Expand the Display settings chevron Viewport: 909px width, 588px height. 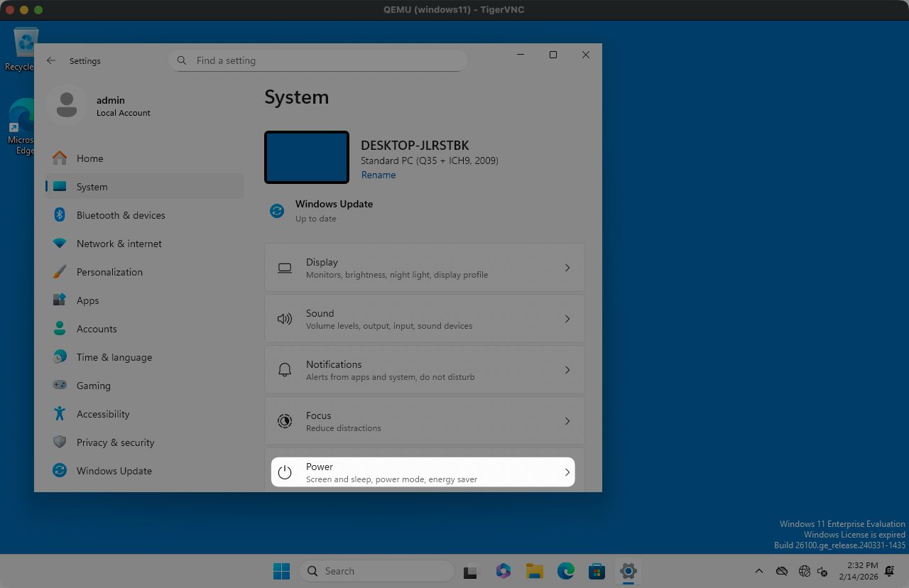(x=567, y=268)
